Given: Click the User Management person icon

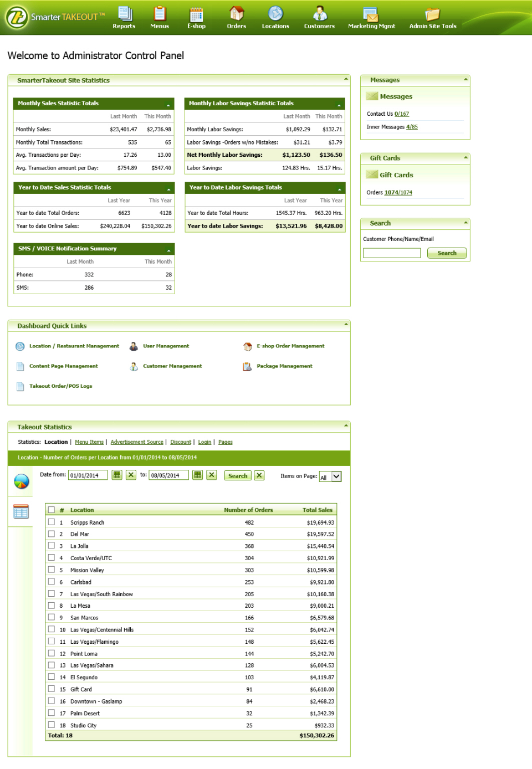Looking at the screenshot, I should click(134, 346).
